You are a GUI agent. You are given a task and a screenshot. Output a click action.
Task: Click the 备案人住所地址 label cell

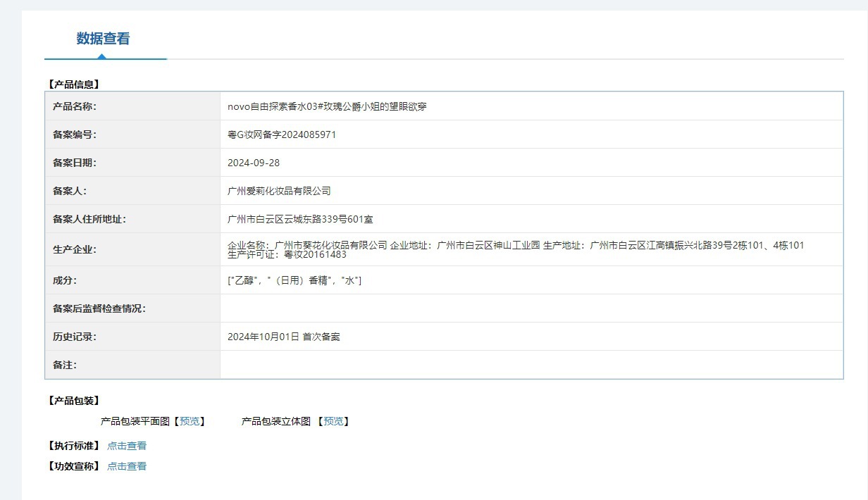point(132,219)
